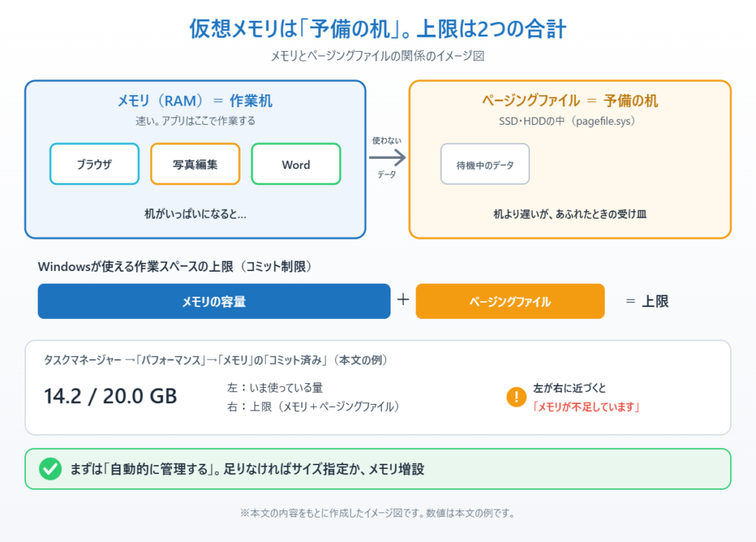Click the arrow pointing to the paging file box
Screen dimensions: 756x542
(x=387, y=157)
